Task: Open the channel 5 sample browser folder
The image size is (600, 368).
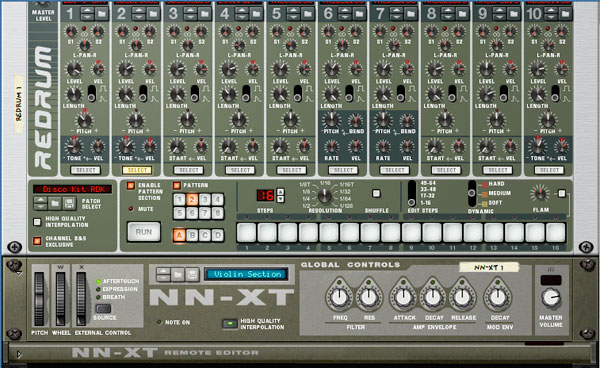Action: [x=308, y=14]
